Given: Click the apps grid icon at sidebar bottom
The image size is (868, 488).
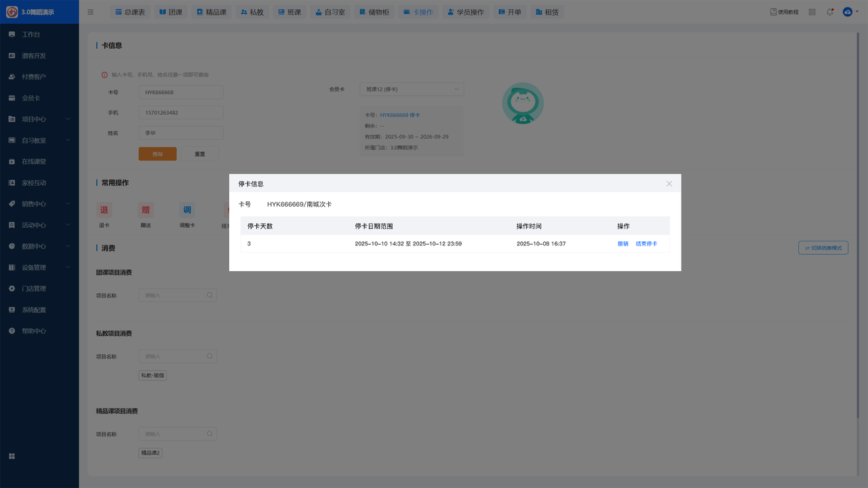Looking at the screenshot, I should [x=12, y=456].
